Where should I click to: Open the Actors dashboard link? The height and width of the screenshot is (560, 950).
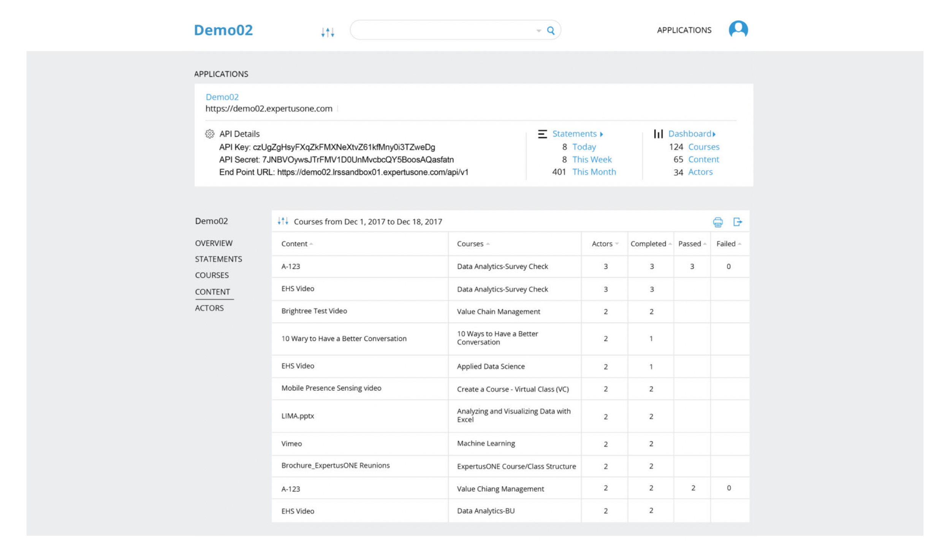700,172
